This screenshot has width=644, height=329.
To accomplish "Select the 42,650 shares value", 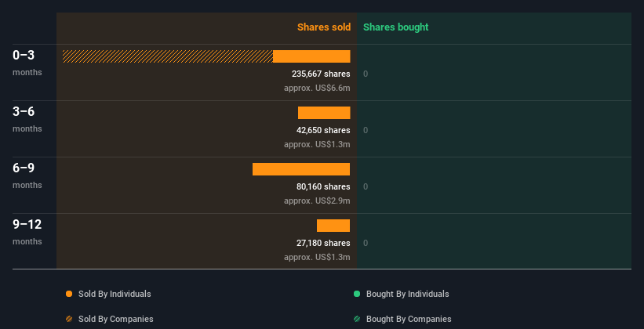I will [323, 130].
